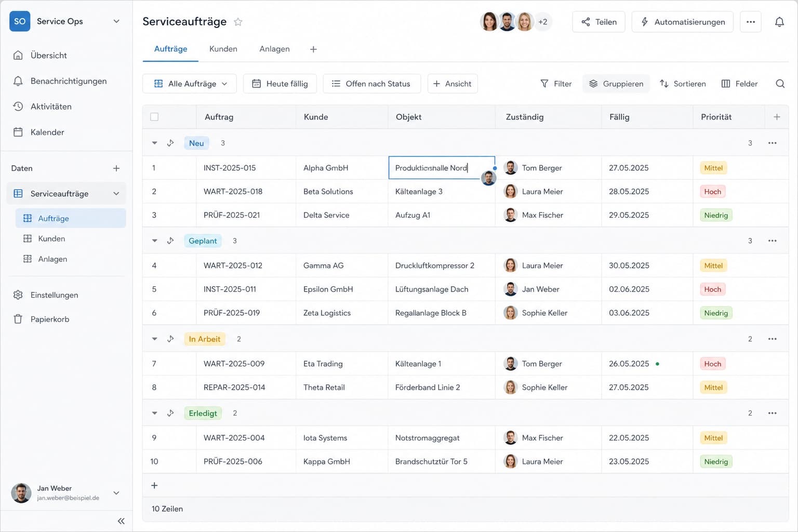Collapse the sidebar with double-chevron icon

tap(121, 521)
